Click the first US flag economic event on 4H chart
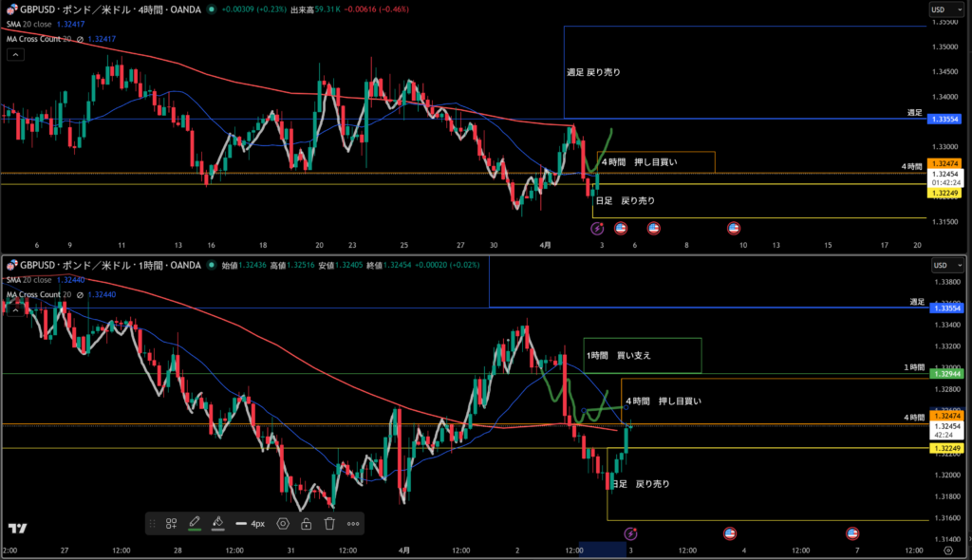Image resolution: width=972 pixels, height=560 pixels. coord(621,228)
